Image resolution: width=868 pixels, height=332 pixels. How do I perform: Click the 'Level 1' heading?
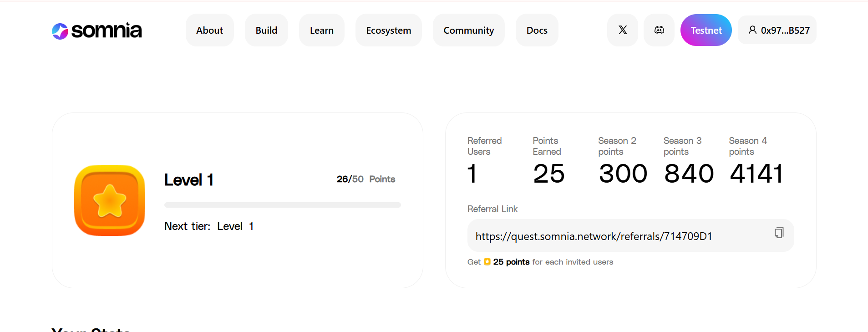pos(189,180)
